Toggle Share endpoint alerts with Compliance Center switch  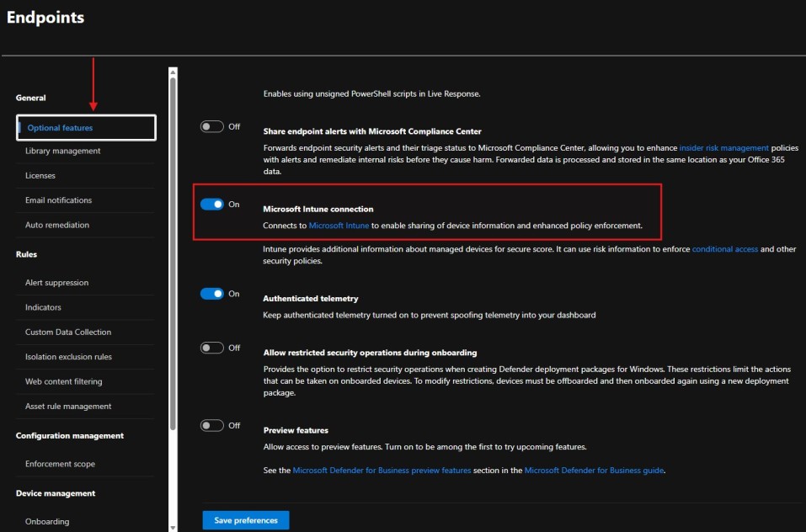pos(211,126)
